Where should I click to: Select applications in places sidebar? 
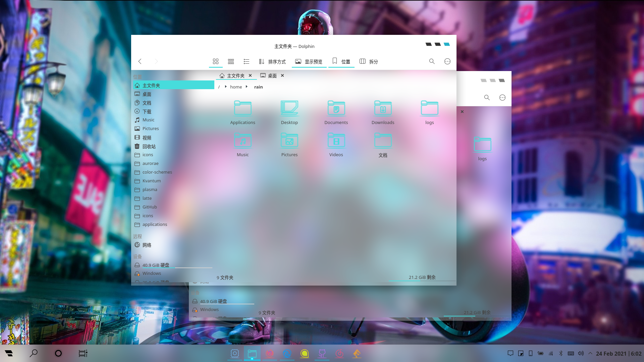pyautogui.click(x=174, y=225)
